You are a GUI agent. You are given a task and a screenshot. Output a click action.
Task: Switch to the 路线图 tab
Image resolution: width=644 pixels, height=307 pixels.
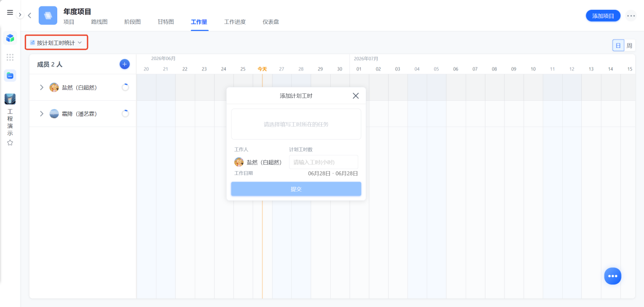[x=99, y=22]
